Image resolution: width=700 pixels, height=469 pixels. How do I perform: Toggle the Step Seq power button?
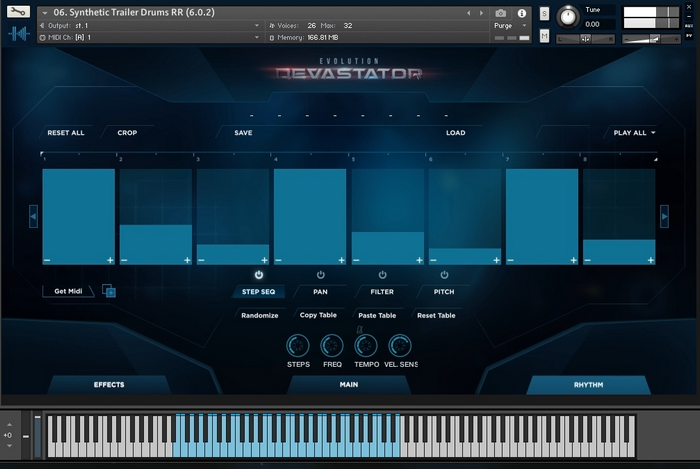tap(259, 274)
